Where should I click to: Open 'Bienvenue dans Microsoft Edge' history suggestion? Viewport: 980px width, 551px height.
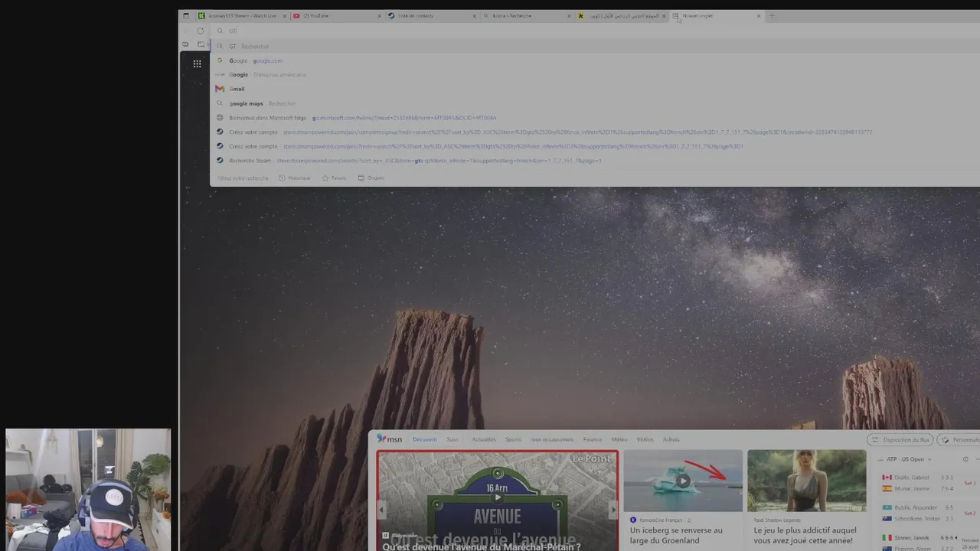click(594, 118)
